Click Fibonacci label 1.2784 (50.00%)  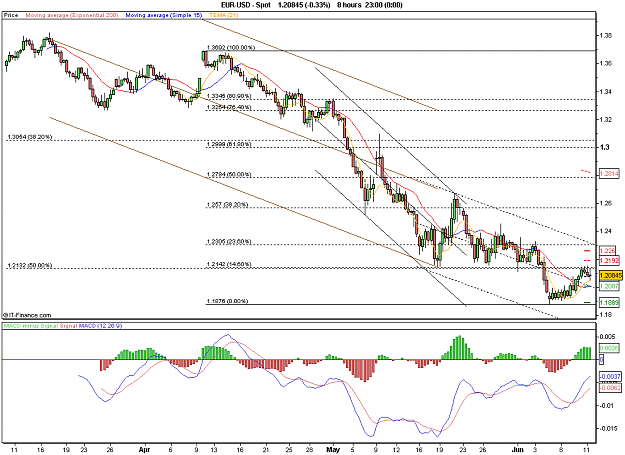point(229,175)
